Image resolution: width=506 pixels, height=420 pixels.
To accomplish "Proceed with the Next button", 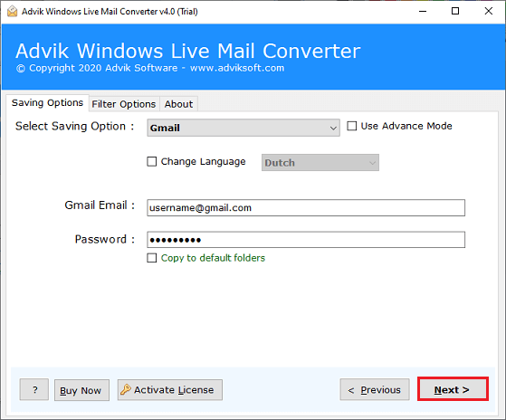I will tap(453, 389).
